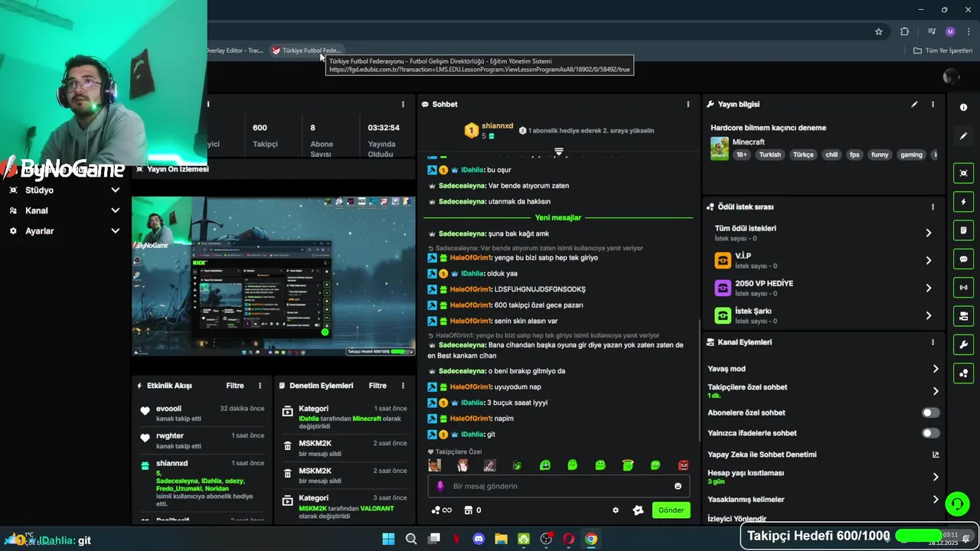980x551 pixels.
Task: Click the green headset support button
Action: (957, 503)
